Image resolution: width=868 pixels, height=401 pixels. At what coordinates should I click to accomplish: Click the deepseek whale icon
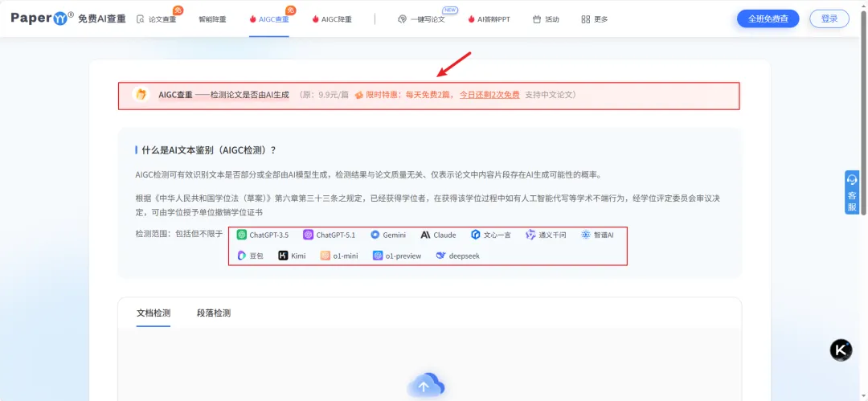(440, 256)
